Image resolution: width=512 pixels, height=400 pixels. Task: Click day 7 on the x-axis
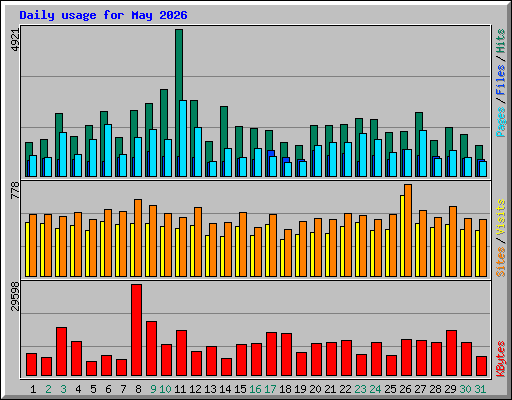[123, 389]
